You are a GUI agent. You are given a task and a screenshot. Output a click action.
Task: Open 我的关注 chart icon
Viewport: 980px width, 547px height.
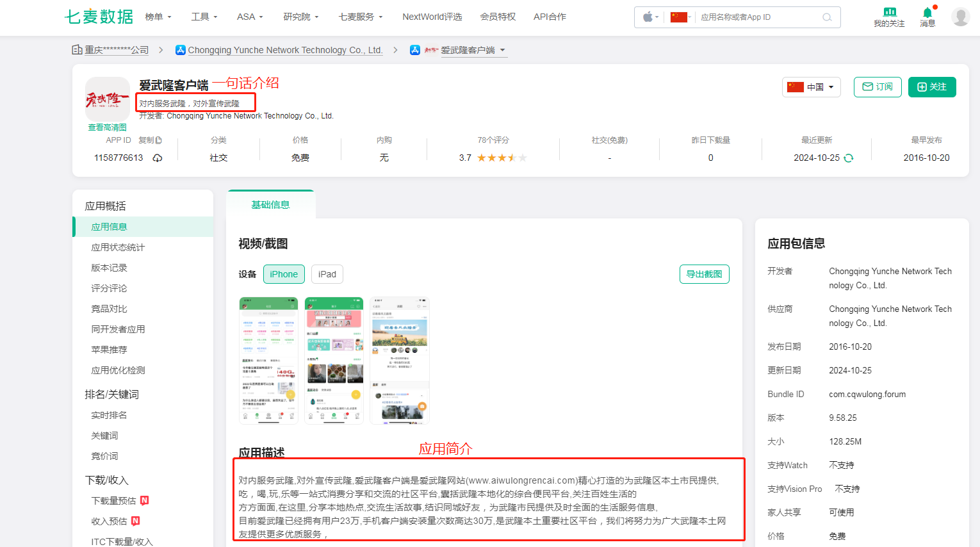890,12
